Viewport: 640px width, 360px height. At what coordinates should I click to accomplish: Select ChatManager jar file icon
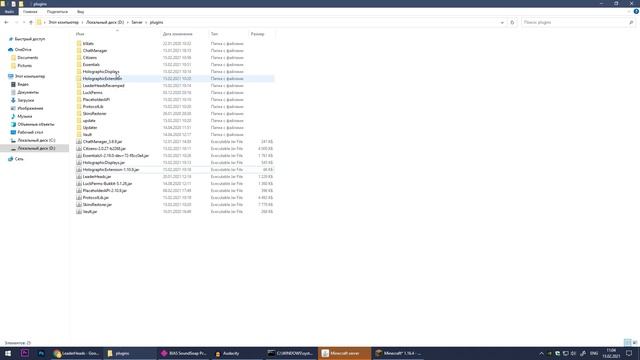pos(79,142)
